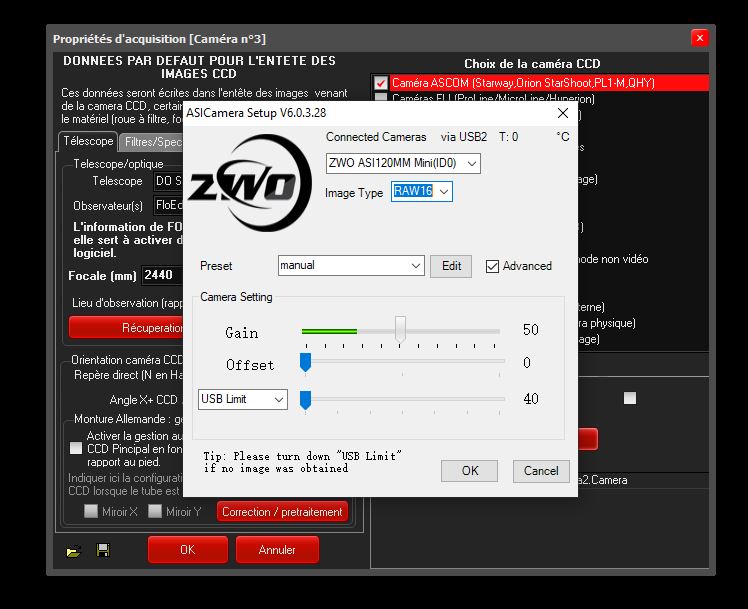Click the Edit preset button
Screen dimensions: 748x609
pyautogui.click(x=451, y=266)
